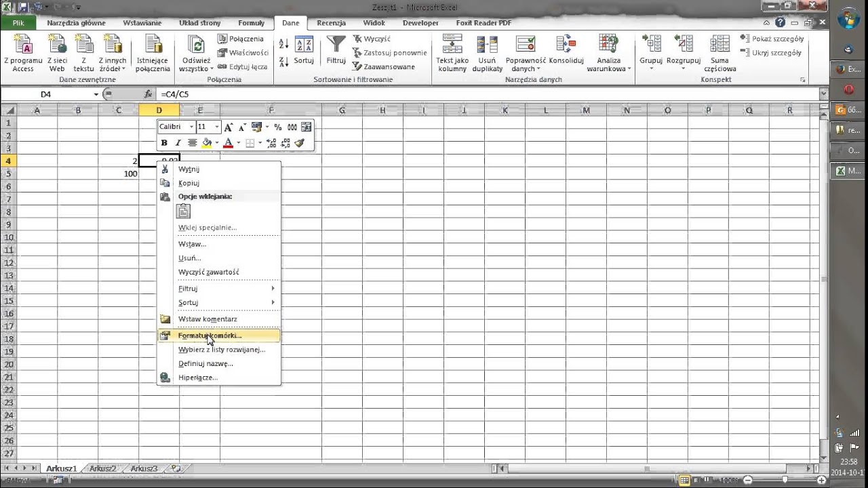This screenshot has height=488, width=868.
Task: Switch to Wstawianie ribbon tab
Action: 142,22
